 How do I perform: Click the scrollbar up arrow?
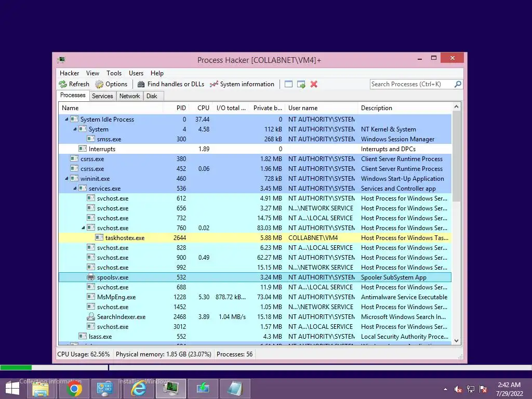click(456, 107)
